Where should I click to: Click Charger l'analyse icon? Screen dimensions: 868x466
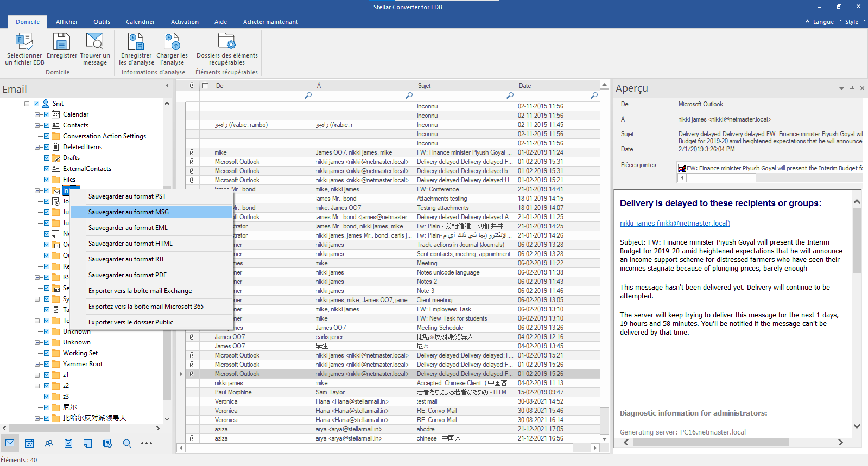[172, 42]
